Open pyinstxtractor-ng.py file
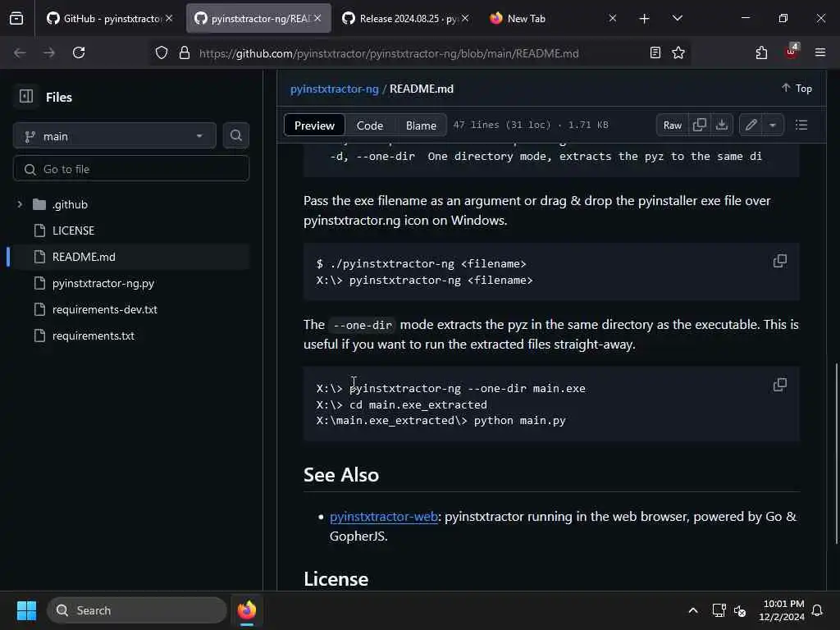This screenshot has width=840, height=630. [x=103, y=283]
